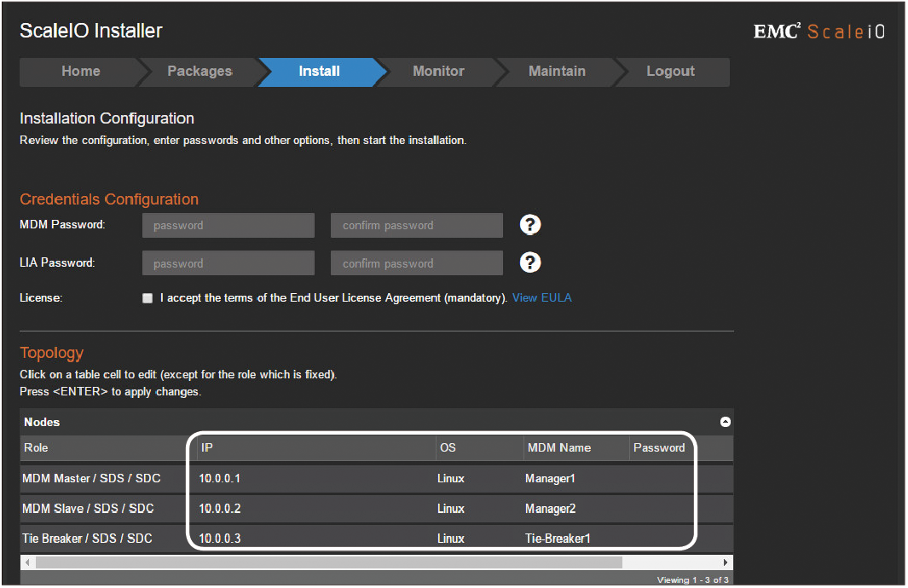908x588 pixels.
Task: Edit the Tie-Breaker1 MDM name cell
Action: click(576, 539)
